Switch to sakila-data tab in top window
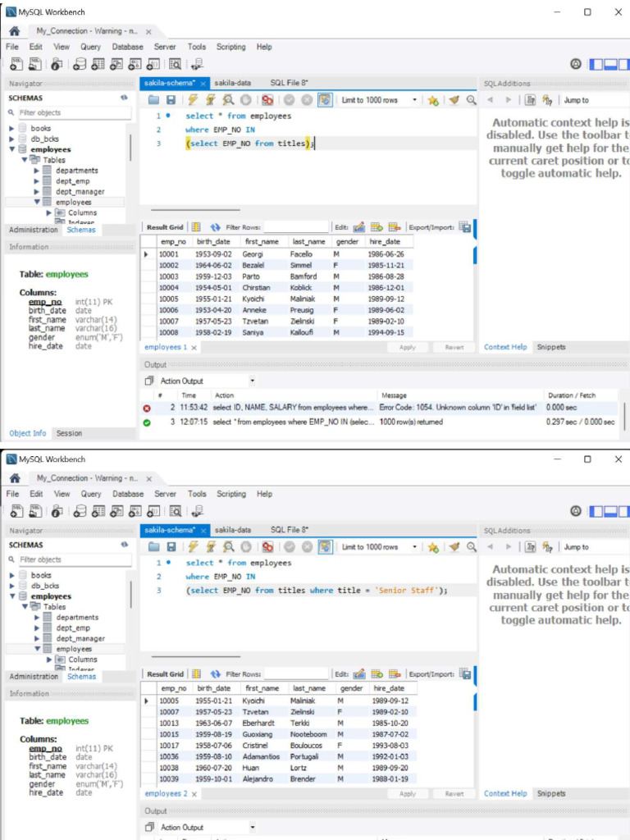The width and height of the screenshot is (630, 840). coord(232,83)
